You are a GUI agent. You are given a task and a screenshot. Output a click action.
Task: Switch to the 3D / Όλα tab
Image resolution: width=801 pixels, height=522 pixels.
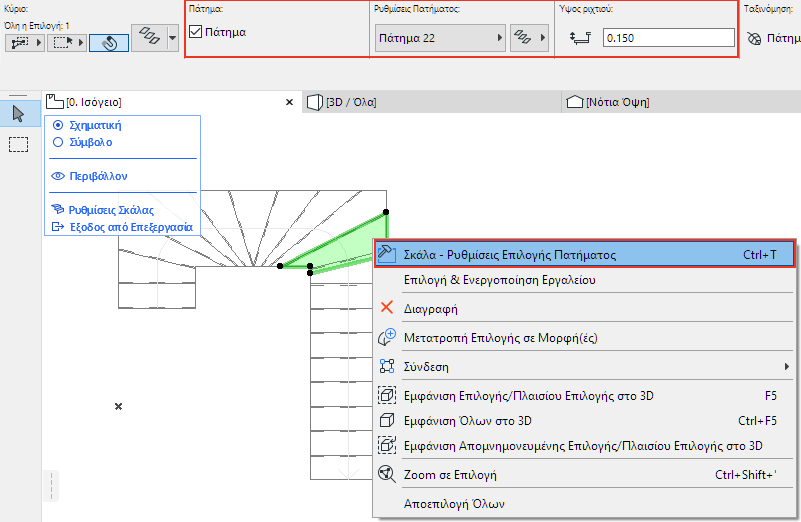click(x=432, y=102)
